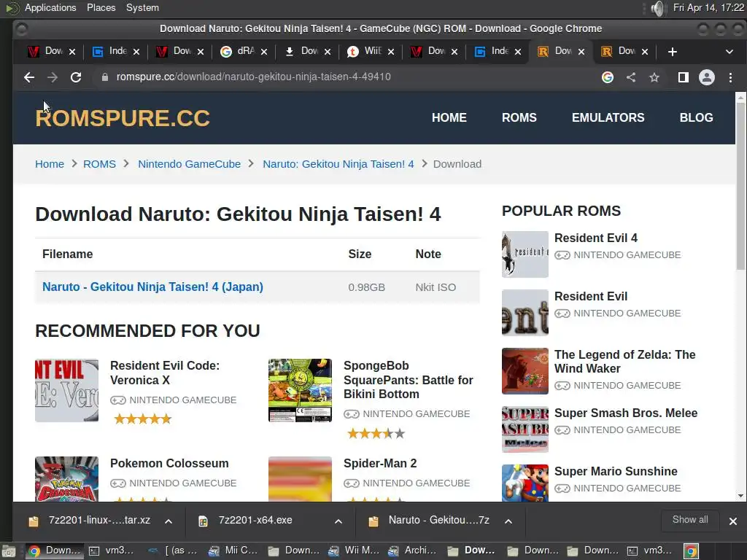Click the ROMSPURE.CC logo

pos(123,118)
